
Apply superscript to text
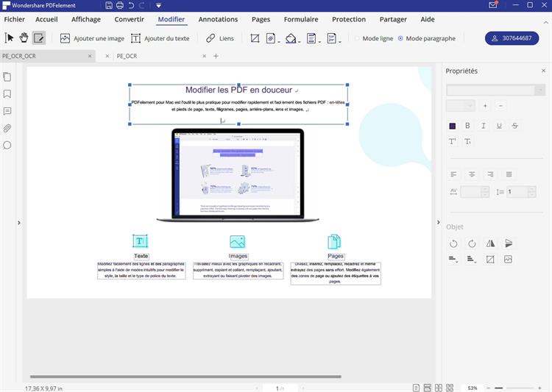(x=453, y=141)
